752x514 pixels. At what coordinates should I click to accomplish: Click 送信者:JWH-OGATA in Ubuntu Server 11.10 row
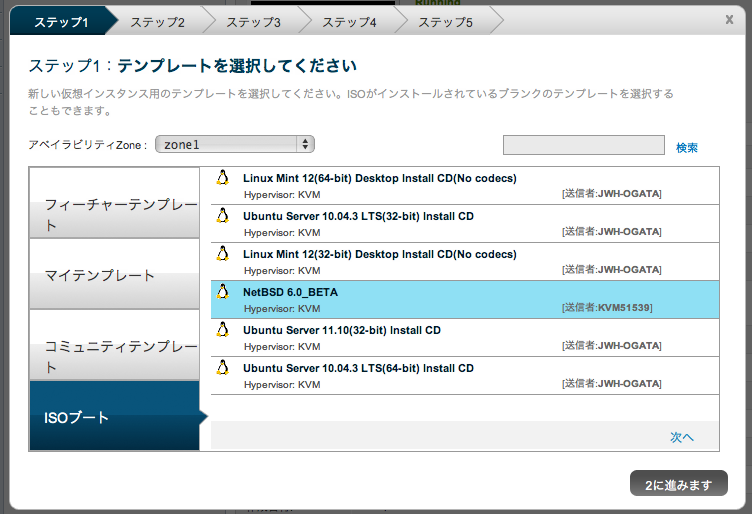[x=611, y=345]
